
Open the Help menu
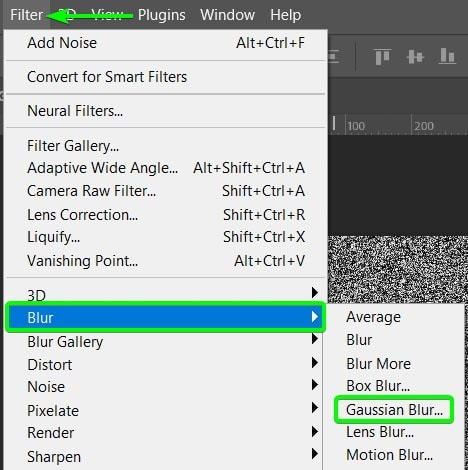pos(286,15)
